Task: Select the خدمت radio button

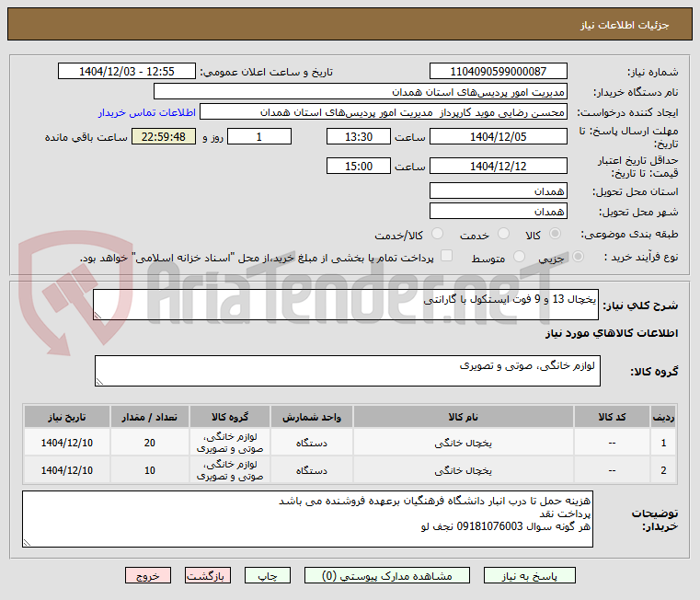Action: 503,233
